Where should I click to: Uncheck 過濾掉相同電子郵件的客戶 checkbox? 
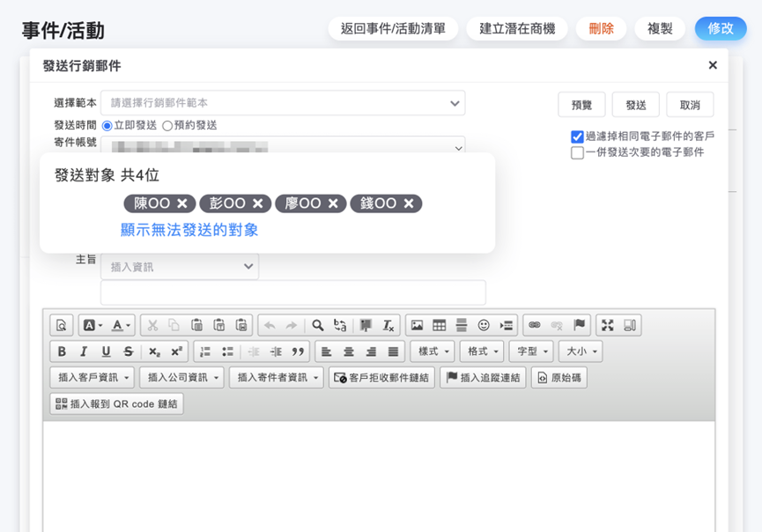[578, 137]
